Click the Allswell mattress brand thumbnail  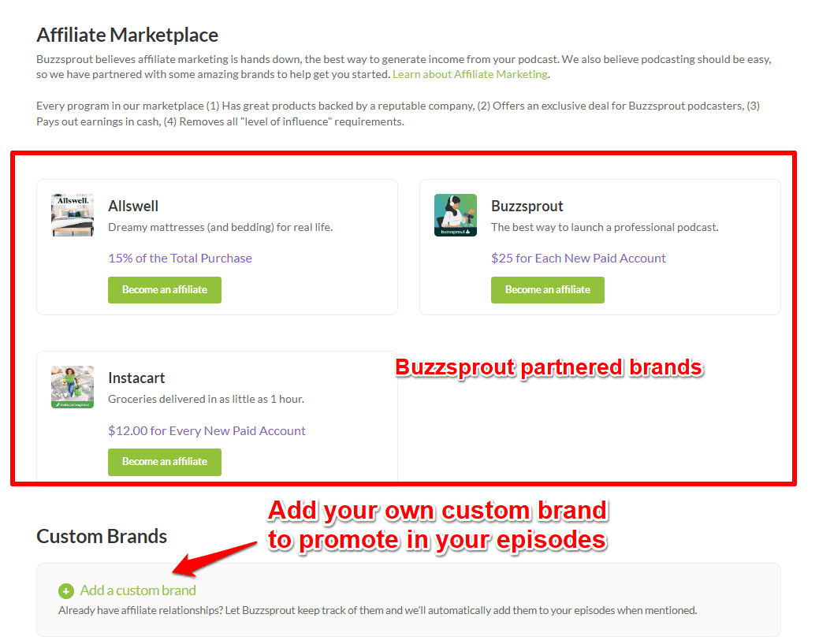(72, 214)
